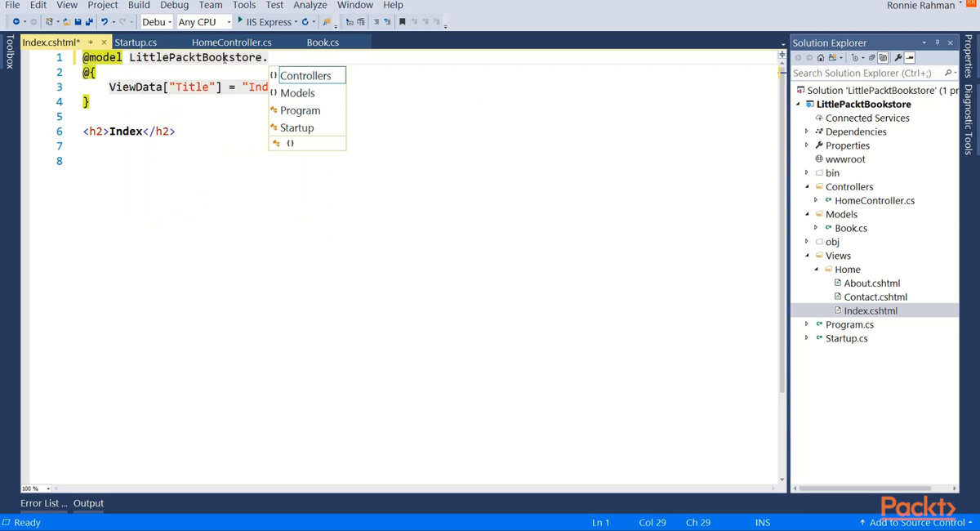Click the New Project toolbar icon
The width and height of the screenshot is (980, 531).
[49, 21]
